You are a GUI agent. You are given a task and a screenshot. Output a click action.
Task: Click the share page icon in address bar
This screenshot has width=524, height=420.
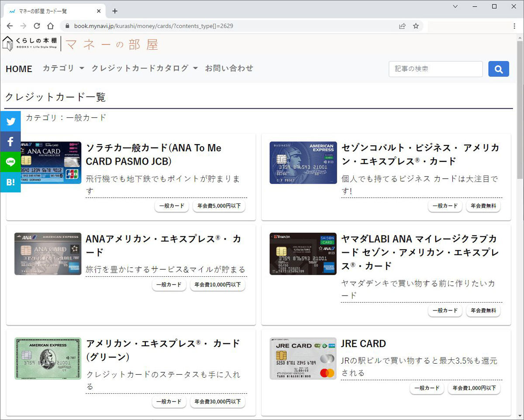tap(402, 26)
